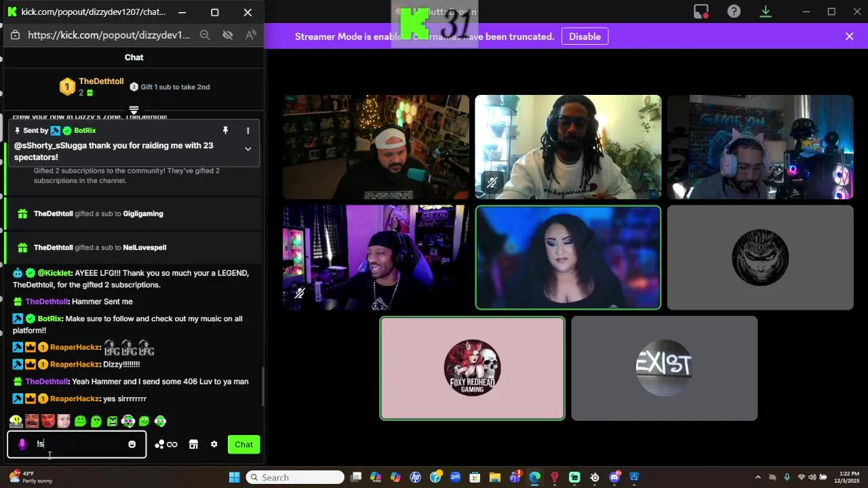
Task: Select man with cat-ear headphones video tile
Action: (760, 147)
